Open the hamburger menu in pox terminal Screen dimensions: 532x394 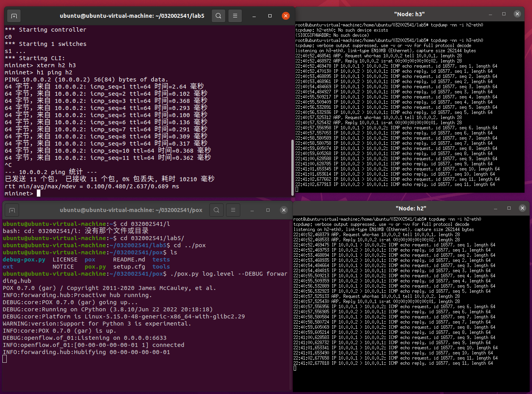[x=233, y=210]
